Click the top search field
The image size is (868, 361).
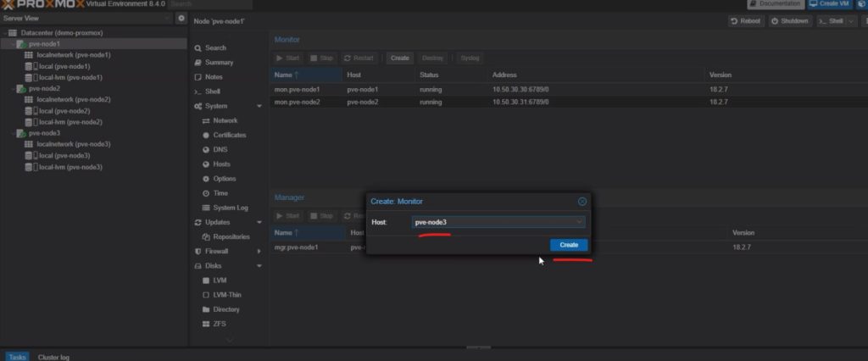point(210,4)
